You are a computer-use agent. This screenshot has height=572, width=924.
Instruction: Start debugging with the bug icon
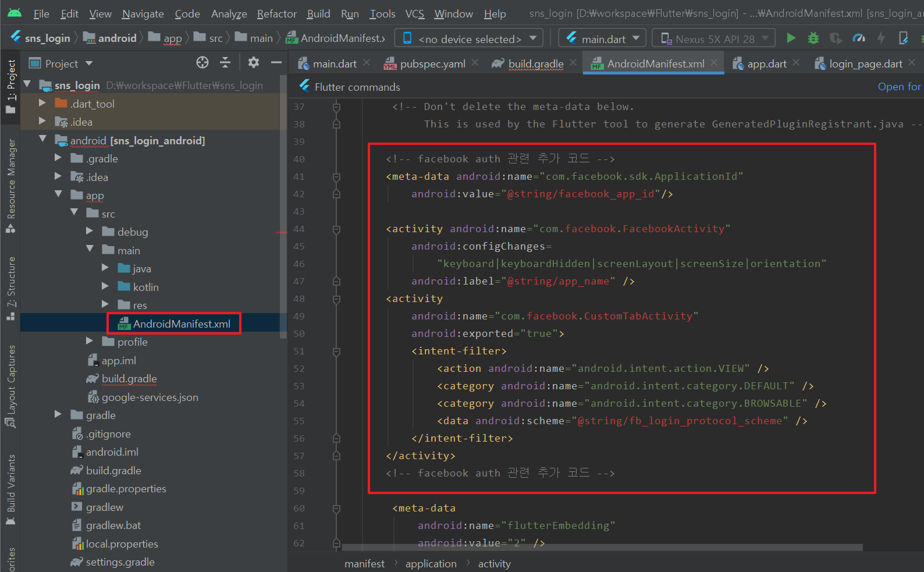[x=813, y=38]
